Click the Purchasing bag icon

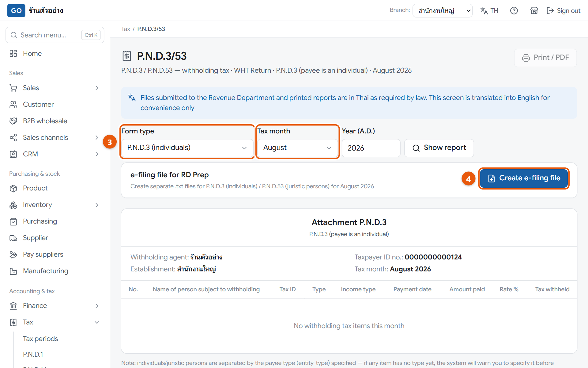coord(13,221)
